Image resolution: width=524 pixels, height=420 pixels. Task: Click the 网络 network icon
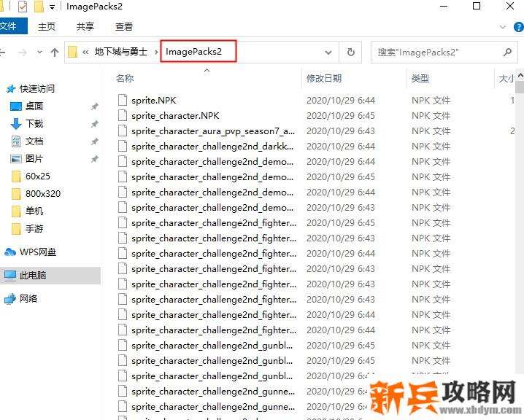10,298
